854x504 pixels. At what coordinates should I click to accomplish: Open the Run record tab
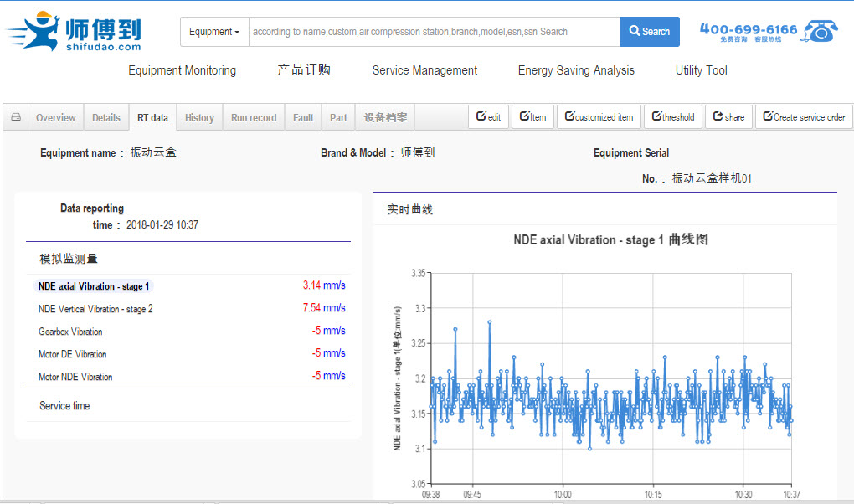254,118
